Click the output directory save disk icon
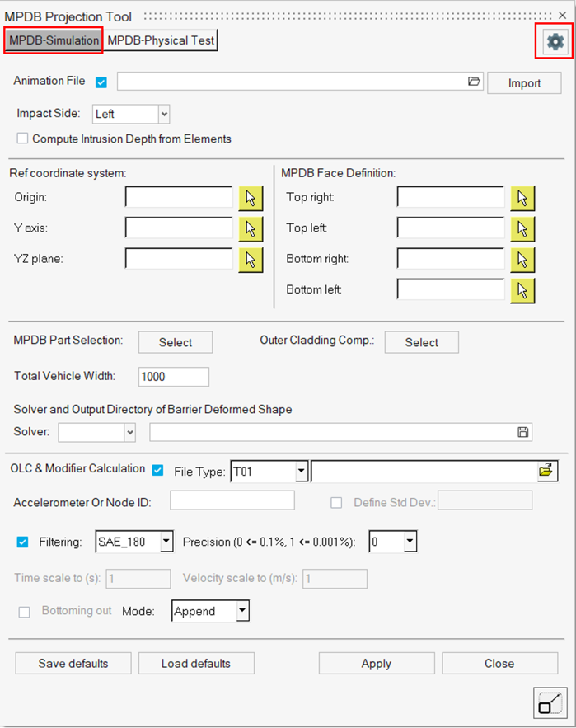The image size is (576, 728). tap(522, 432)
